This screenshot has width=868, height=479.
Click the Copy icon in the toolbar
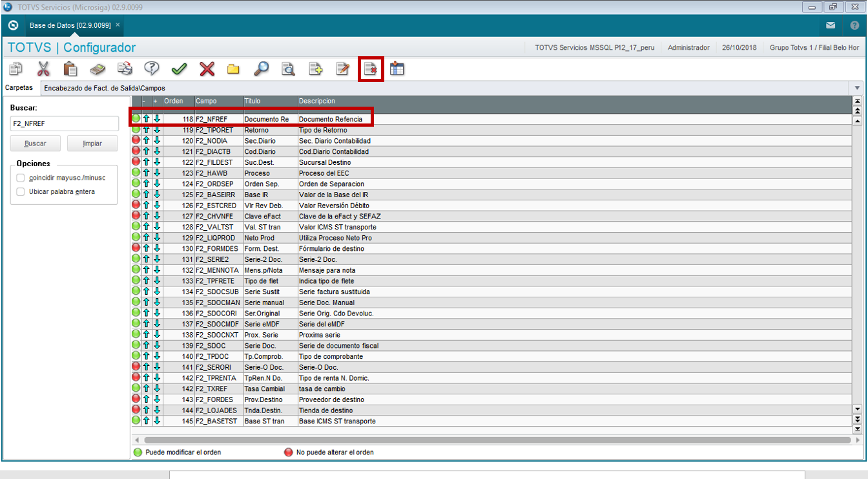pyautogui.click(x=15, y=69)
